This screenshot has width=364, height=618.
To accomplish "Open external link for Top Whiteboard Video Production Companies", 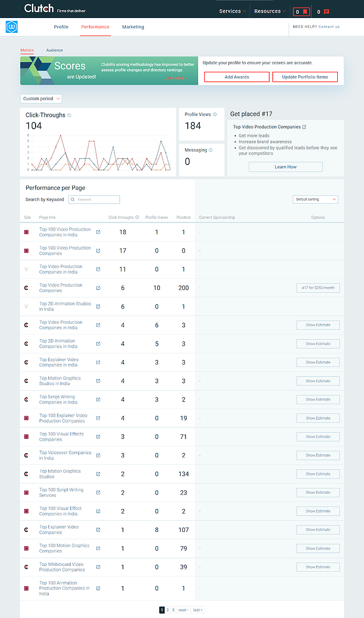I will click(x=98, y=566).
